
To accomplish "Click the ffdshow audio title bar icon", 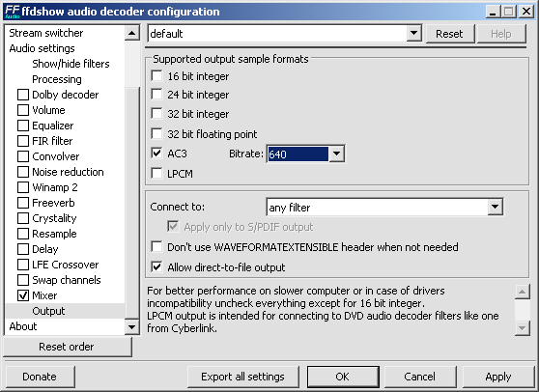I will (x=12, y=12).
